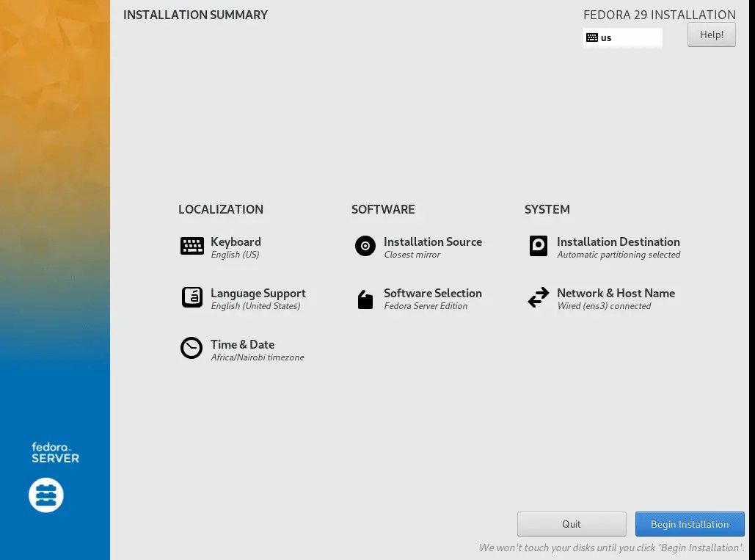
Task: Quit the Fedora installer
Action: [571, 523]
